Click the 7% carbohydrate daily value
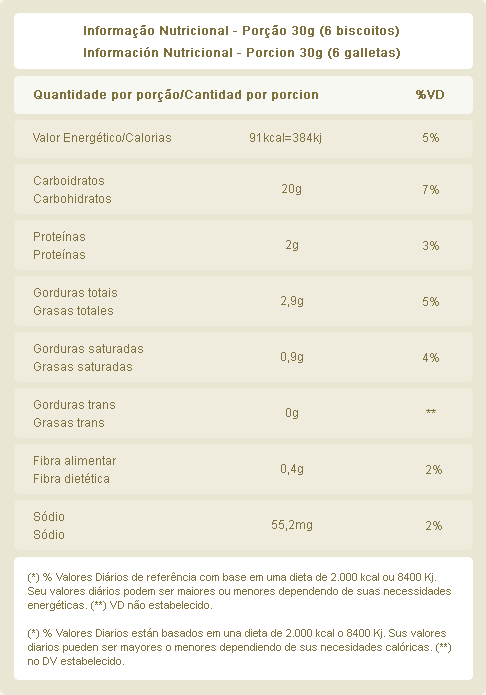 click(x=431, y=190)
